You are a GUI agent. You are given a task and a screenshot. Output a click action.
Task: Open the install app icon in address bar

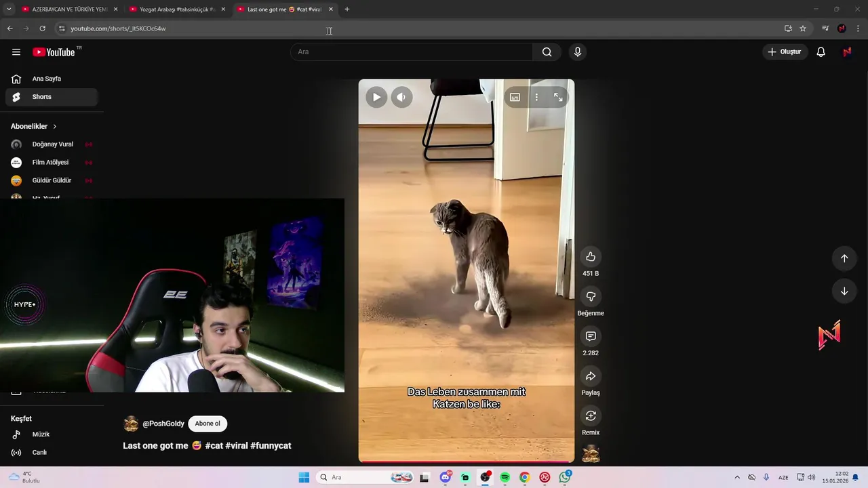click(x=788, y=28)
